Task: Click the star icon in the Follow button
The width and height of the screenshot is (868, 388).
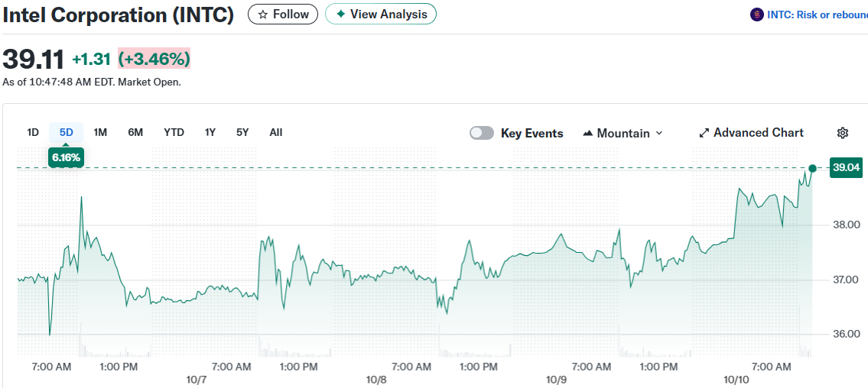Action: pos(263,15)
